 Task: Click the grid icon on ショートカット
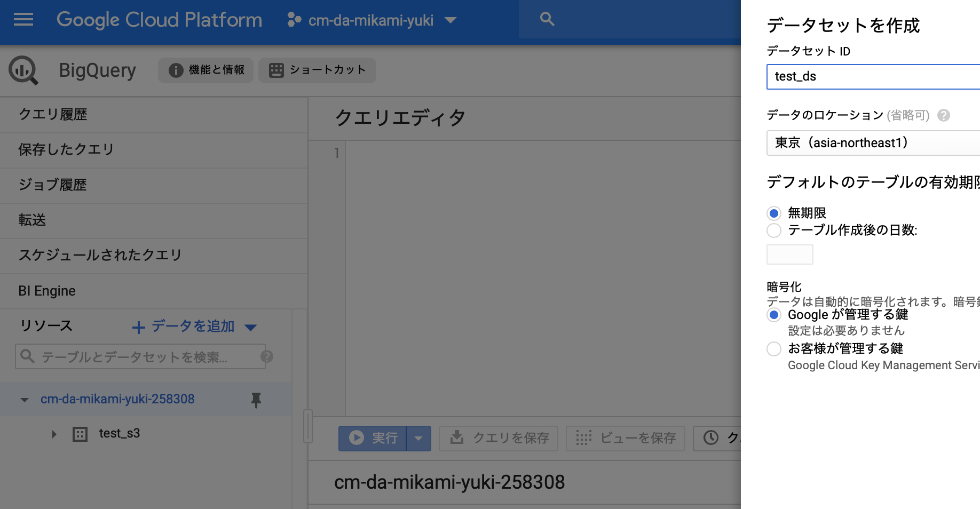(275, 69)
